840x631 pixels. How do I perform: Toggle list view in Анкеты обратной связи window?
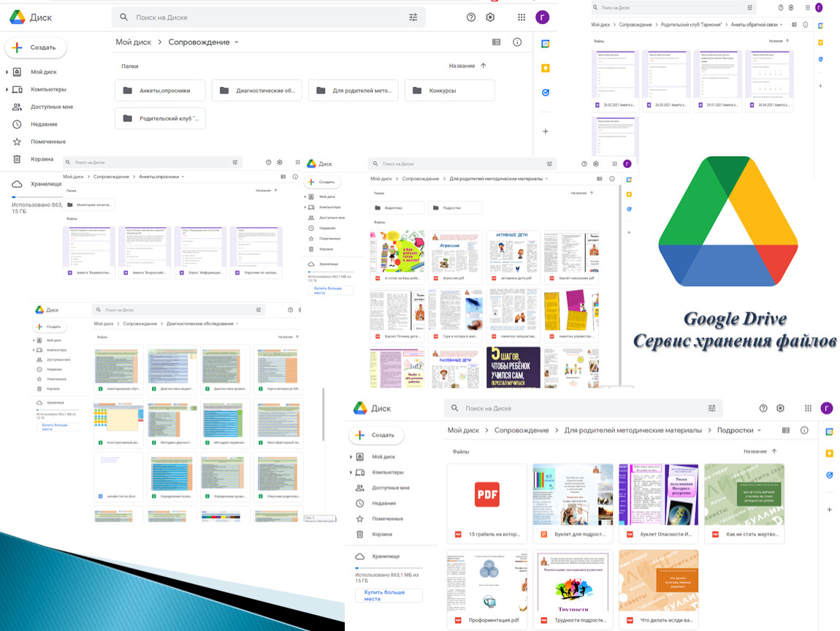(x=794, y=25)
